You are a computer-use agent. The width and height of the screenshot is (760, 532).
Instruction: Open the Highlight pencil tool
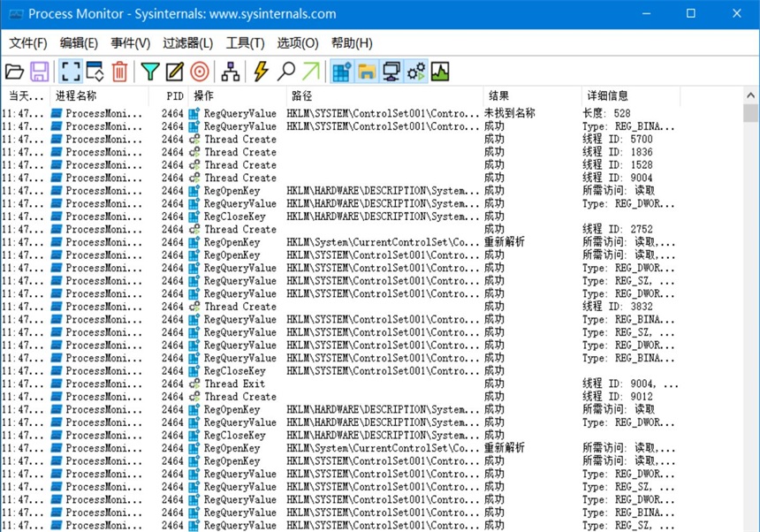(174, 72)
